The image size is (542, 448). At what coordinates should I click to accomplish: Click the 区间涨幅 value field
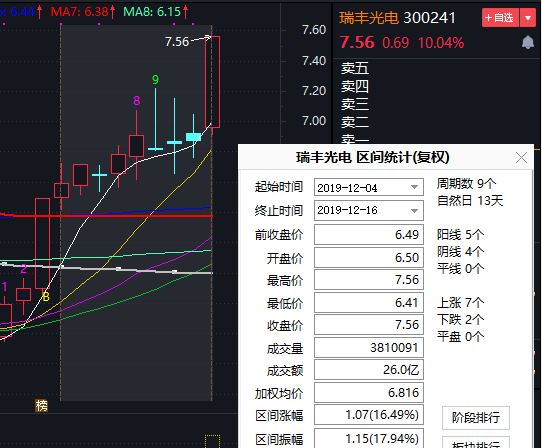coord(369,414)
